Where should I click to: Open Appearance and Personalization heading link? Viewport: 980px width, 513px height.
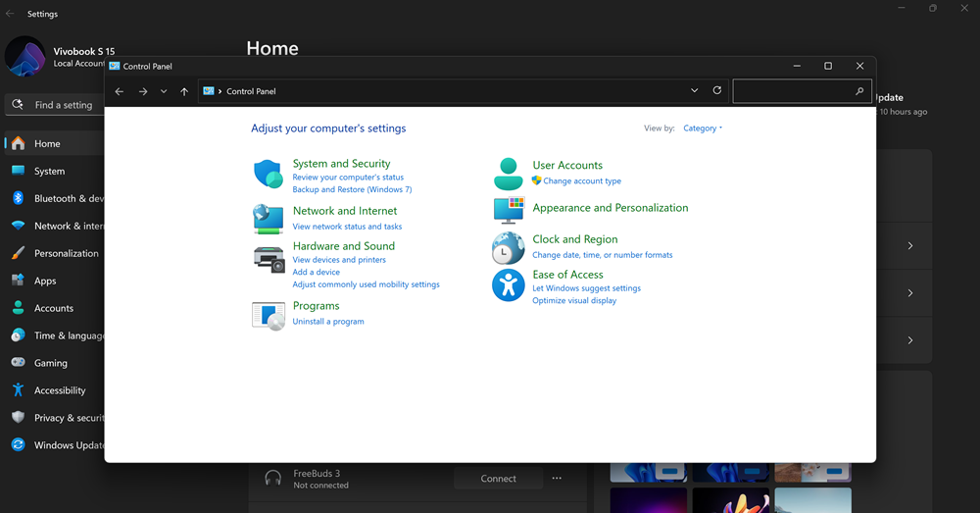[x=610, y=208]
